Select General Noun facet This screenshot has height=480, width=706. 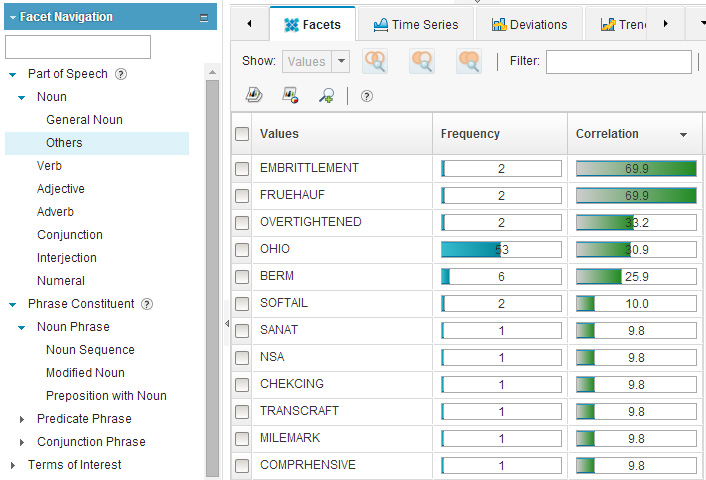tap(84, 120)
